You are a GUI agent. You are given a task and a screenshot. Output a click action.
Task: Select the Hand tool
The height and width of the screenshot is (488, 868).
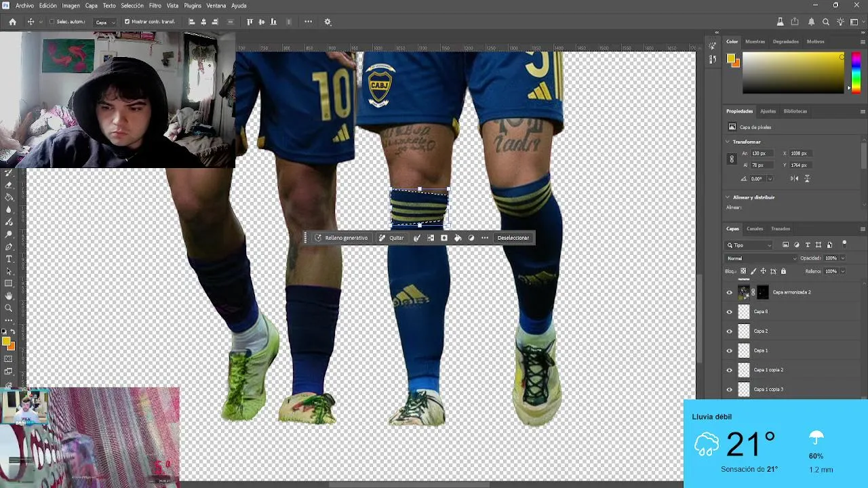click(x=9, y=296)
